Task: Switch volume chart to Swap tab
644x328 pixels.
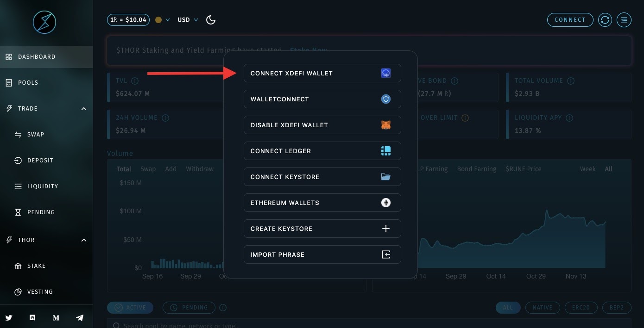Action: [x=148, y=169]
